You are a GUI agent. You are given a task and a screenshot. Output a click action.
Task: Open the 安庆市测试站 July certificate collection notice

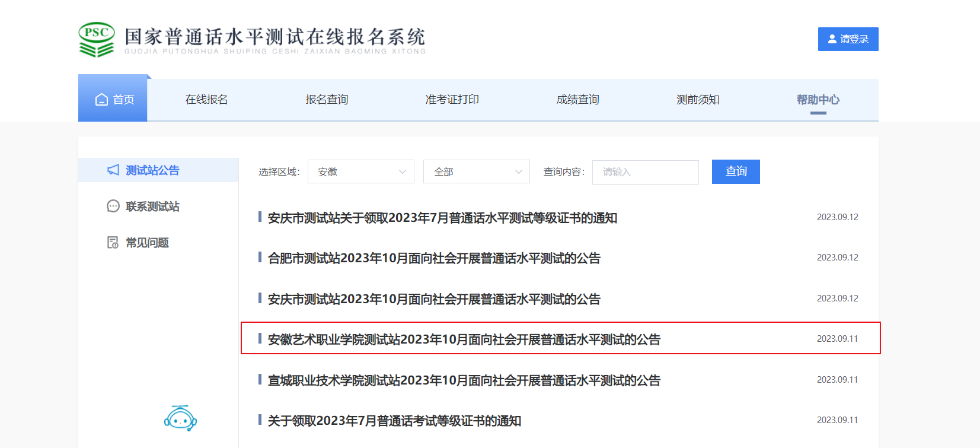[442, 218]
